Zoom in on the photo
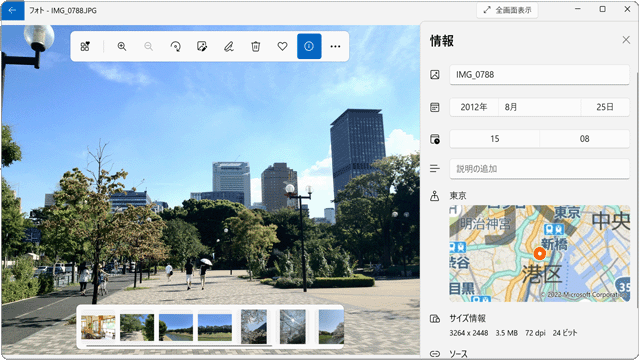Viewport: 640px width, 360px height. tap(122, 47)
